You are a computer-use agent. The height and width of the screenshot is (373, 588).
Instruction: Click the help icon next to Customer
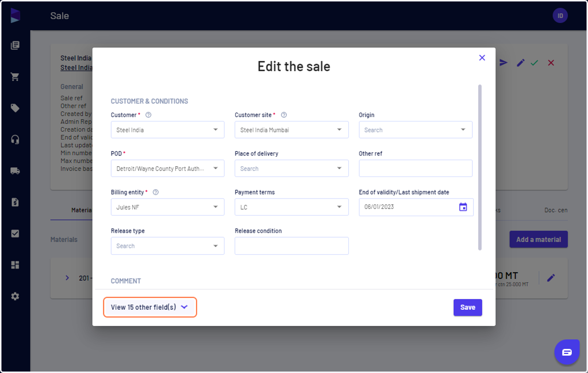tap(148, 115)
